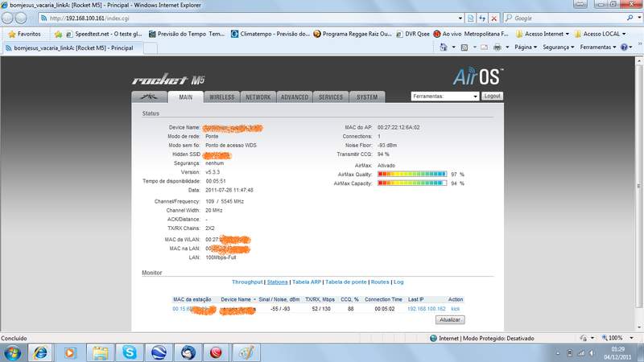
Task: Click the Help question mark icon
Action: [x=624, y=47]
